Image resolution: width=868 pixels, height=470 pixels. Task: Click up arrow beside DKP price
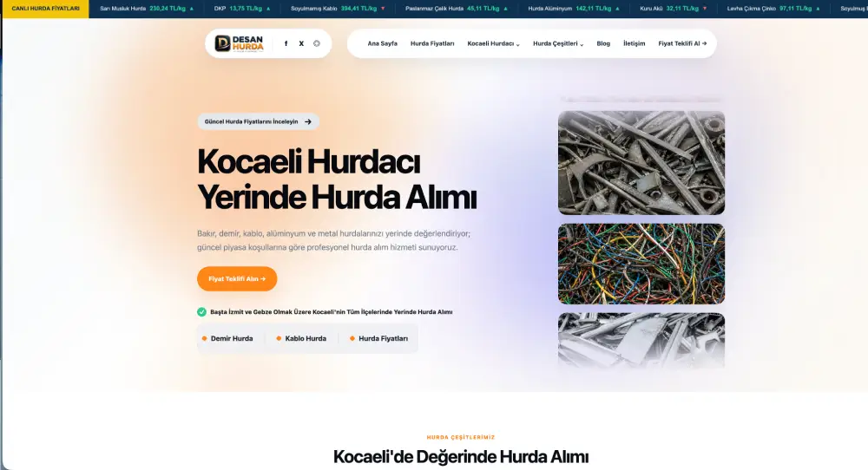point(268,9)
